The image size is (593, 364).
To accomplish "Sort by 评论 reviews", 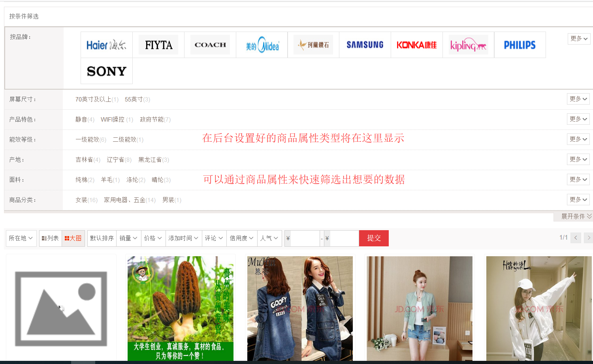I will tap(214, 238).
